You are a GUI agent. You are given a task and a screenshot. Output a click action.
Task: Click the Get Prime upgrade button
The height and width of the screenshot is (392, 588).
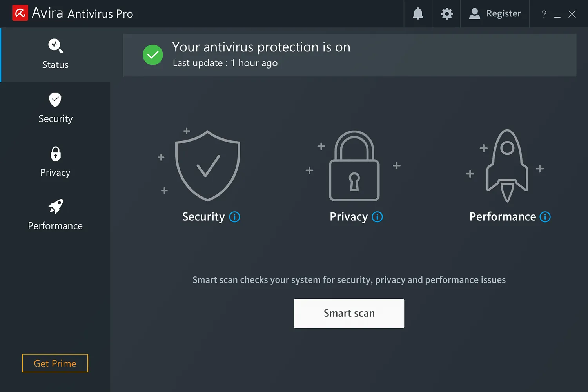54,363
